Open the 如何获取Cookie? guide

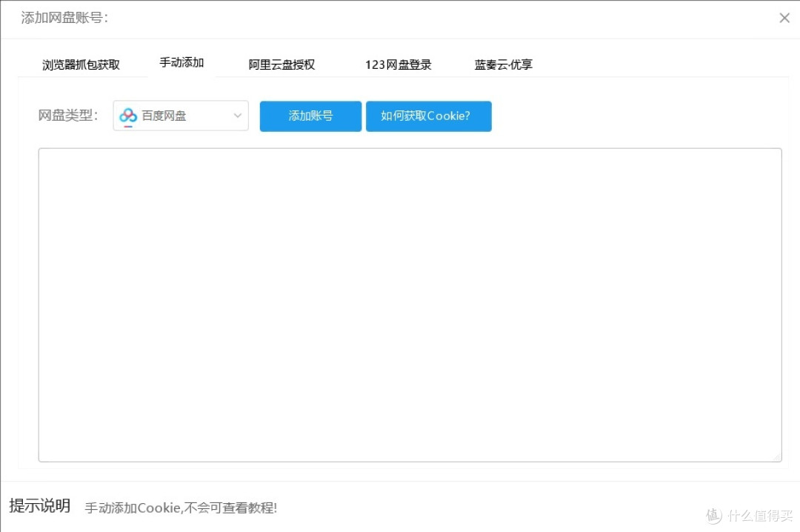(x=428, y=116)
